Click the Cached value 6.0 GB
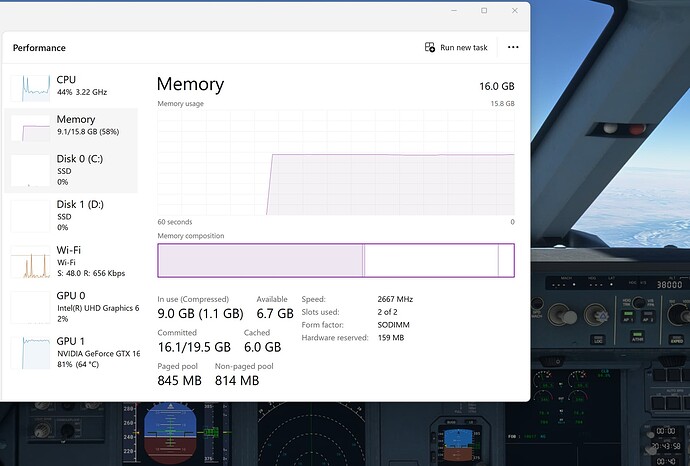Image resolution: width=690 pixels, height=466 pixels. (x=262, y=347)
